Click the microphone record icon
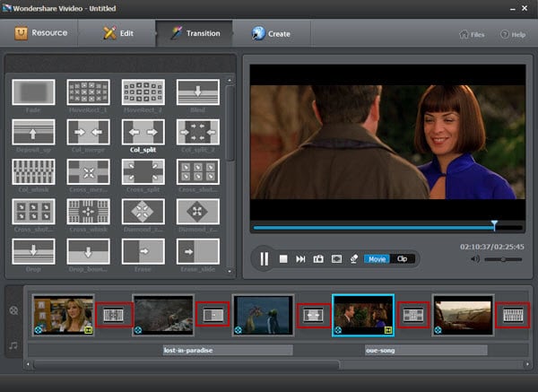The height and width of the screenshot is (392, 538). point(354,259)
